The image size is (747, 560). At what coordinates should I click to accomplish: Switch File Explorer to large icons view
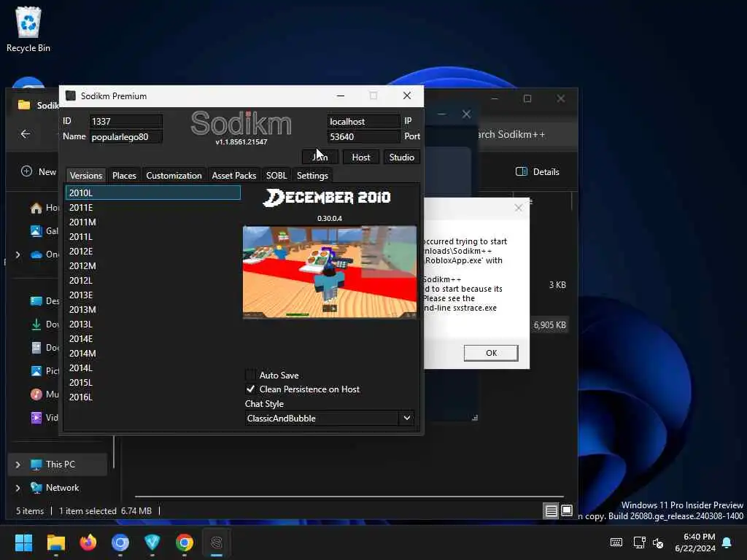(x=566, y=511)
